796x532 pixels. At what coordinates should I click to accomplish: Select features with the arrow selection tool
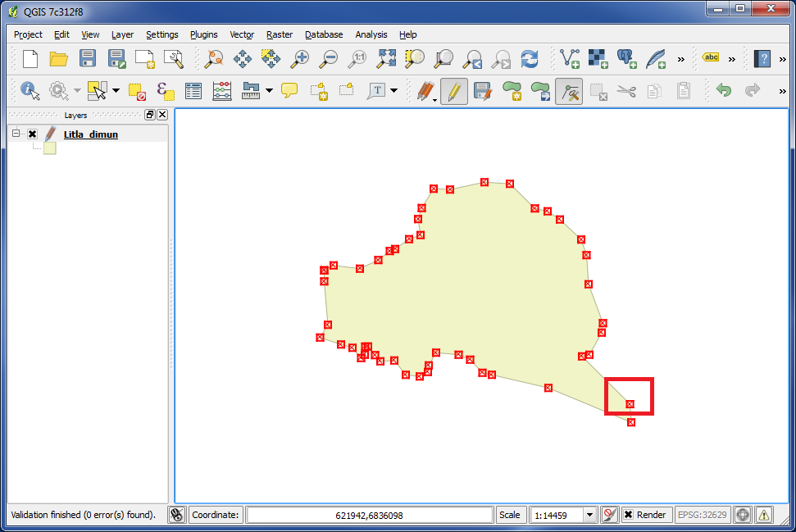(x=97, y=91)
